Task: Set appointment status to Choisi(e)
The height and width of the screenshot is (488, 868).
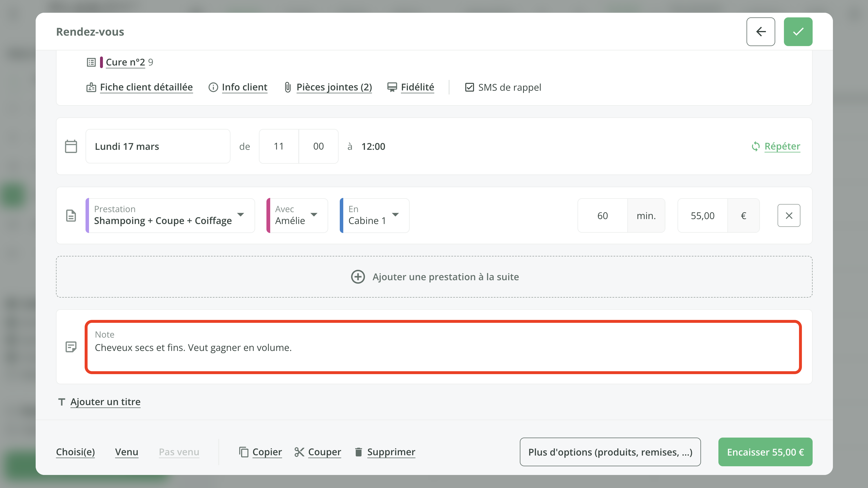Action: click(75, 451)
